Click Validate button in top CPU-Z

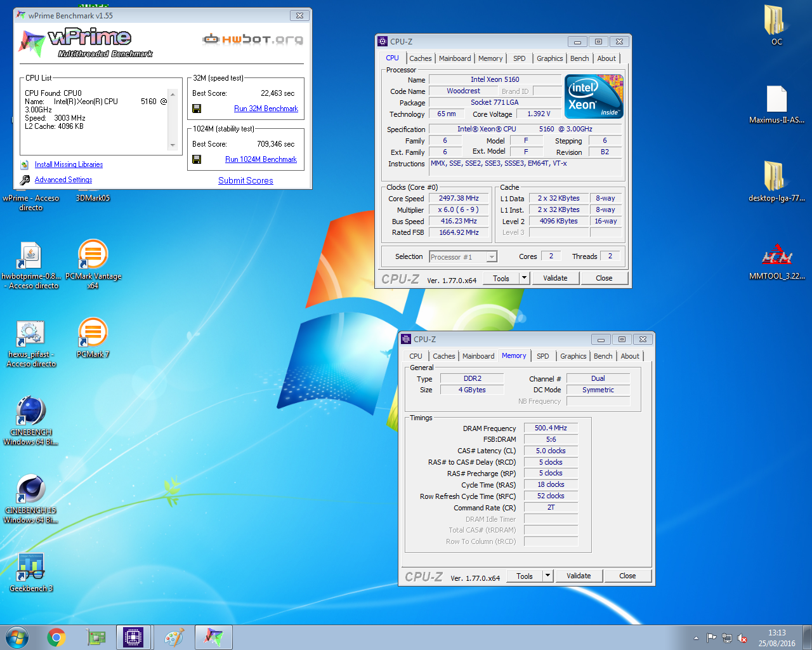555,278
